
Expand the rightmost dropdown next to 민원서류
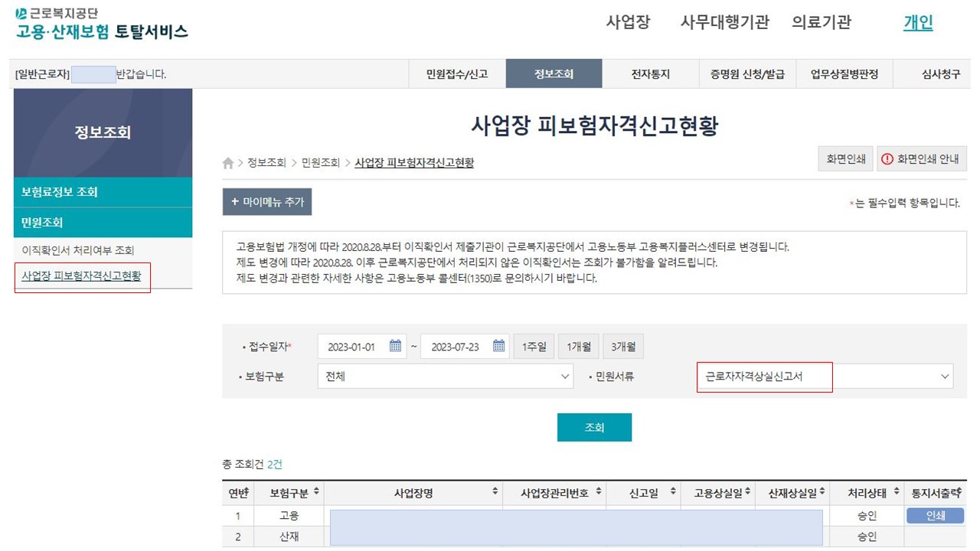point(946,376)
